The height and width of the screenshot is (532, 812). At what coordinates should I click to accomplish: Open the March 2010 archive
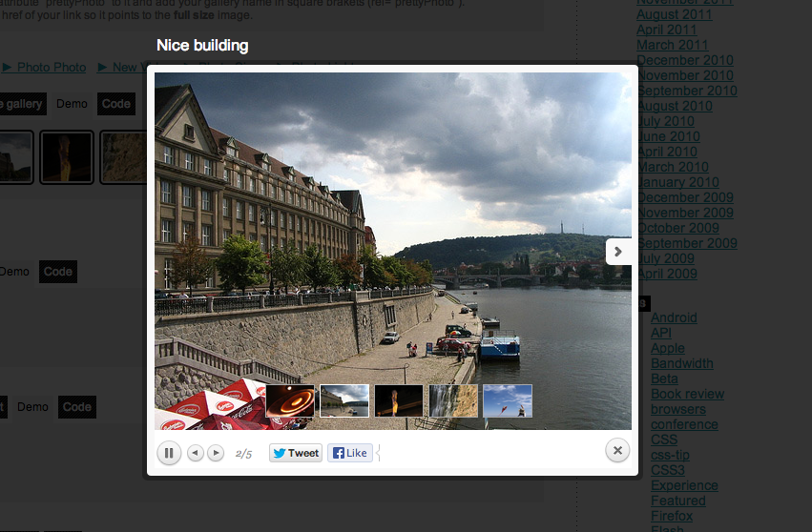pyautogui.click(x=673, y=167)
